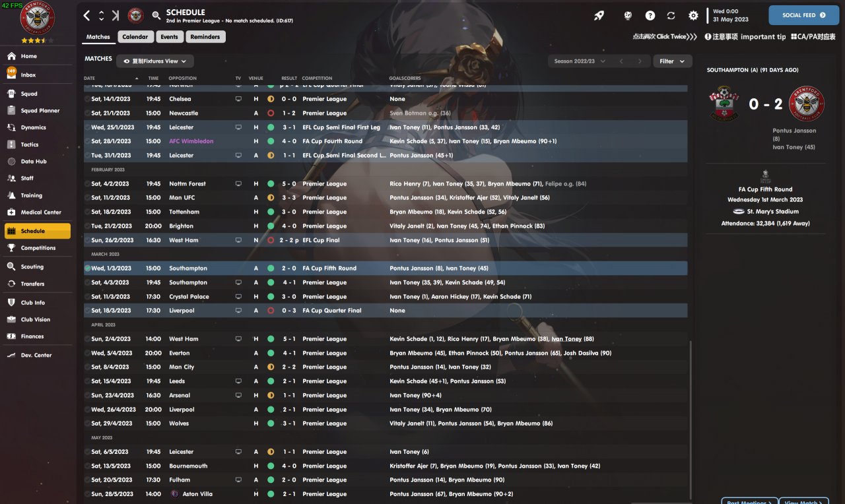This screenshot has width=845, height=504.
Task: Tick the Sat, 4/2/2023 Nottm Forest circle
Action: [x=87, y=184]
